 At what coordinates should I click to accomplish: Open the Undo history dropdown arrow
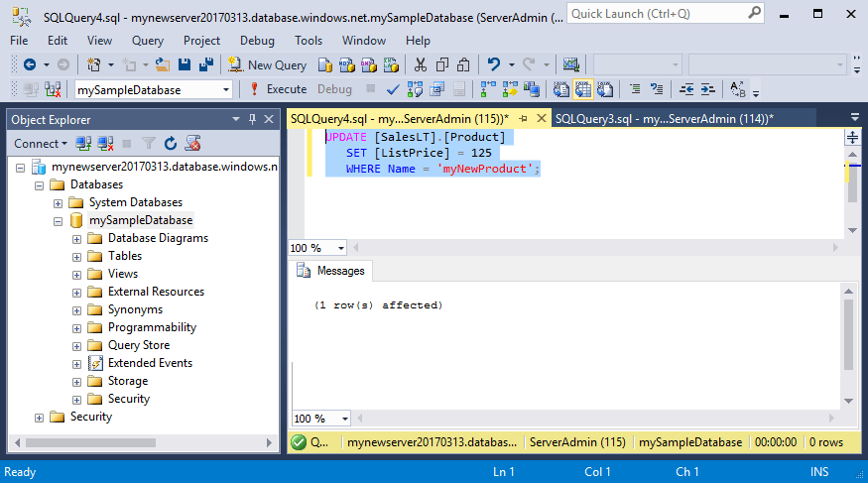point(511,65)
